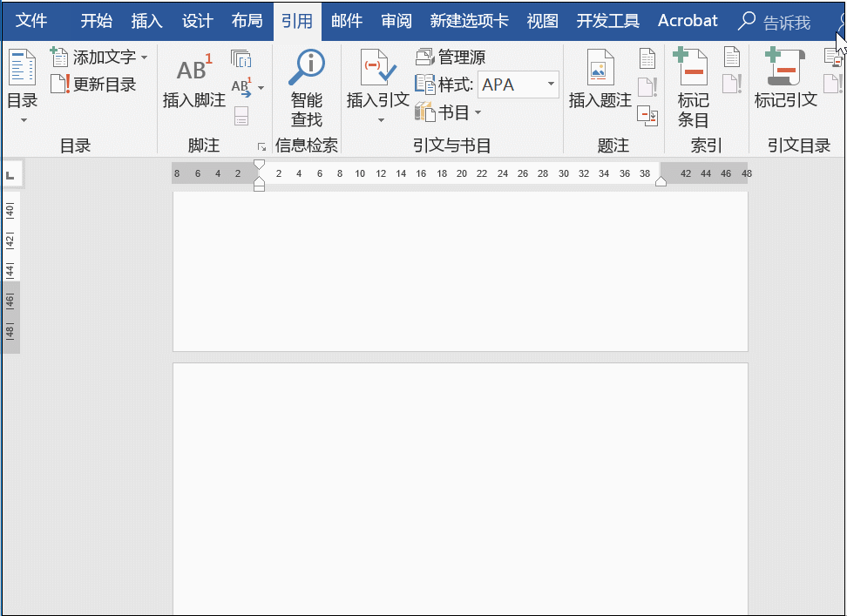Expand 目录 dropdown arrow
The image size is (847, 616).
24,120
